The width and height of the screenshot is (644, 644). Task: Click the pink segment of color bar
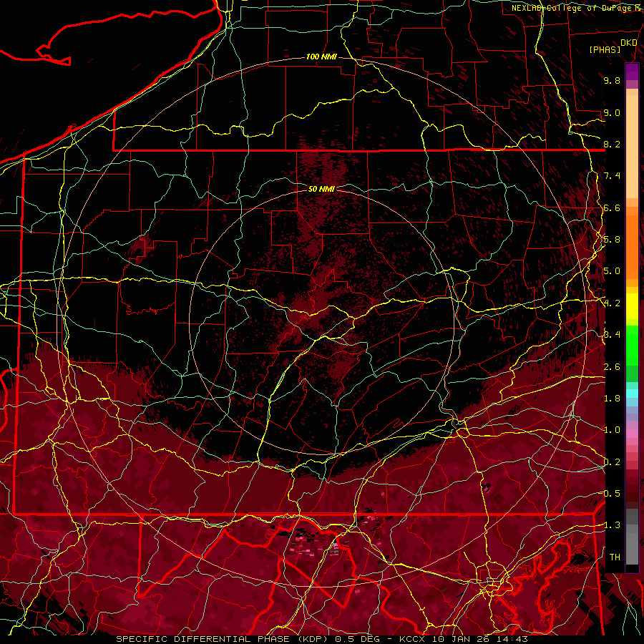click(632, 434)
